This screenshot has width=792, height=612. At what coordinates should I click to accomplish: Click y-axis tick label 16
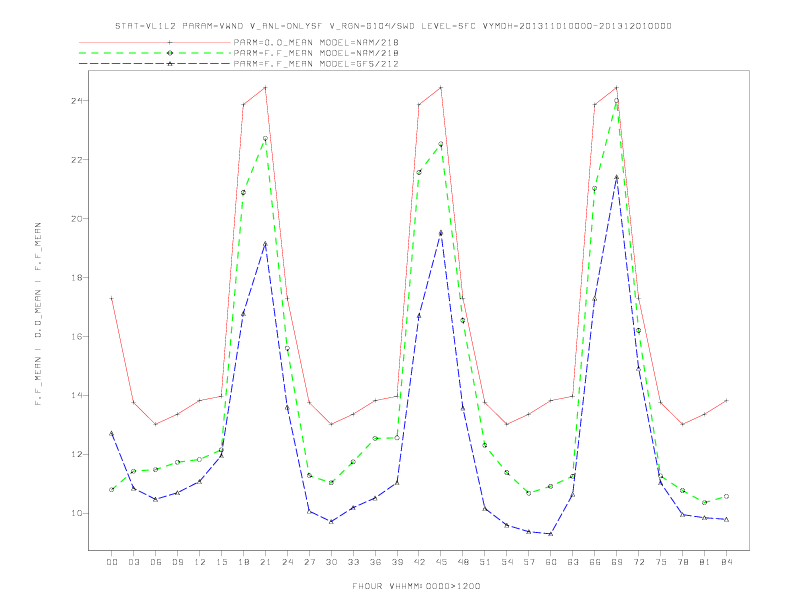[x=77, y=336]
